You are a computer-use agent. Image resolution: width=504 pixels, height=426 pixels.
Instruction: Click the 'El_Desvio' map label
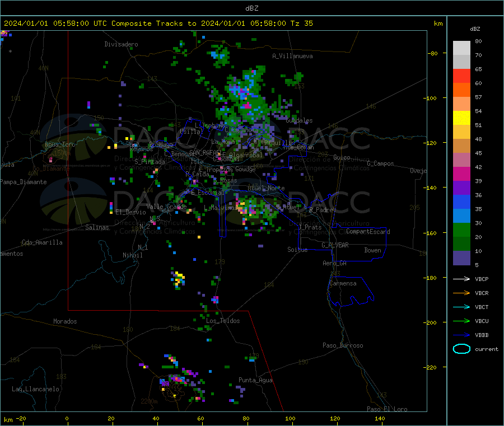[x=130, y=212]
